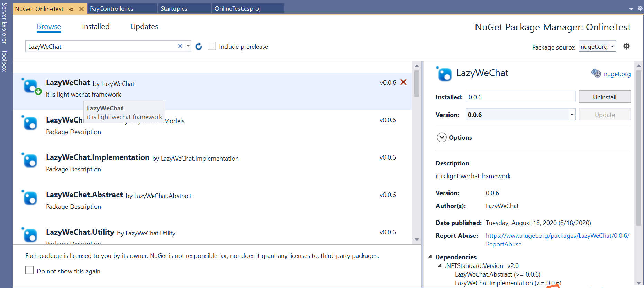Click the nuget.org globe icon

click(x=596, y=73)
